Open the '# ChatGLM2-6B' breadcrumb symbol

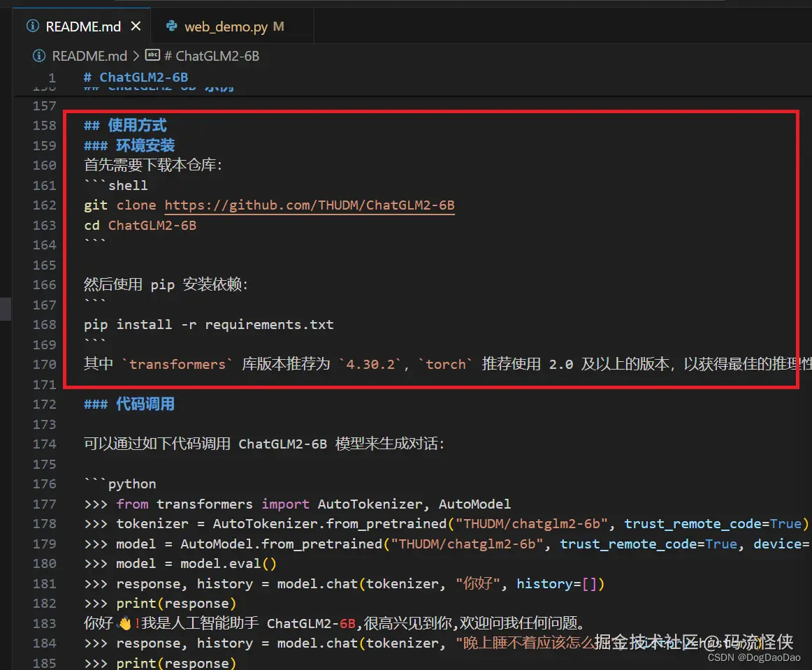[212, 56]
